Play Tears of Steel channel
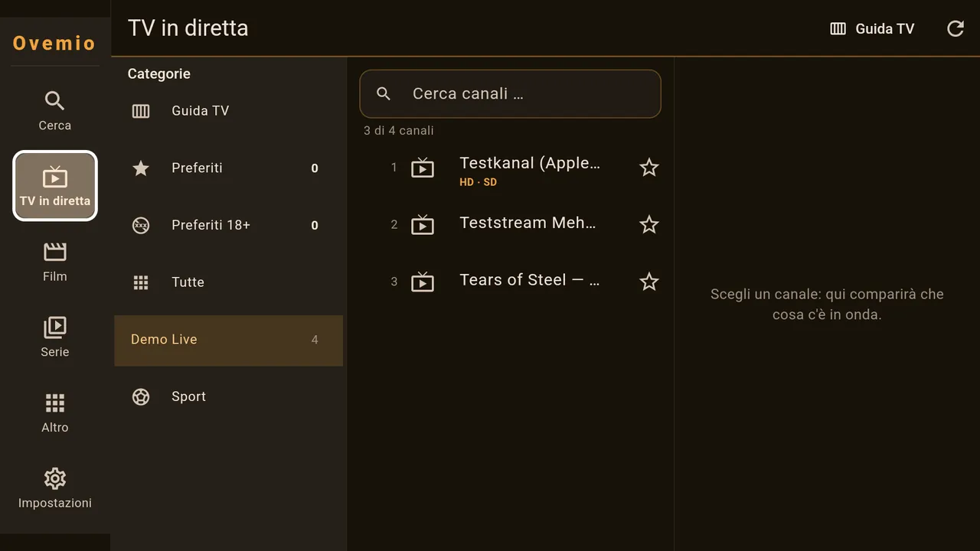This screenshot has width=980, height=551. (510, 282)
